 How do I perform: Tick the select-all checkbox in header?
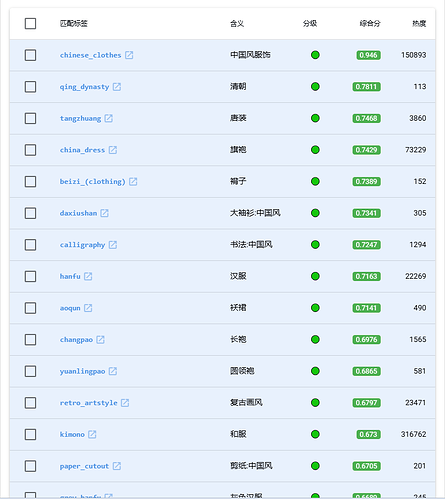30,24
